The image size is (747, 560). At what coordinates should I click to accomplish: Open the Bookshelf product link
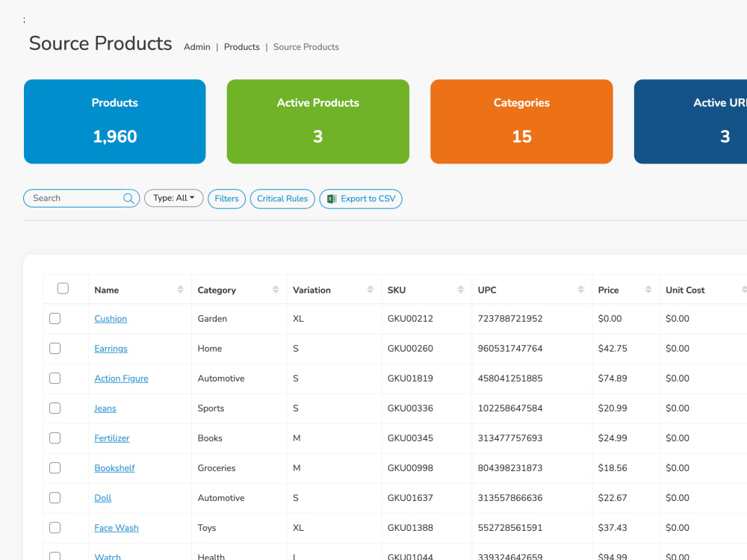point(114,468)
